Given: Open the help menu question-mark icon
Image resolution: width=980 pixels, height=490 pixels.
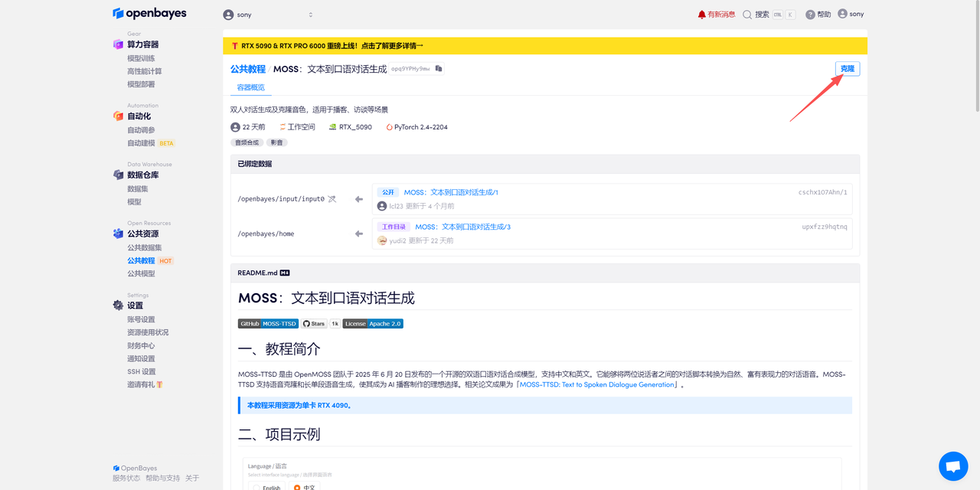Looking at the screenshot, I should (818, 15).
